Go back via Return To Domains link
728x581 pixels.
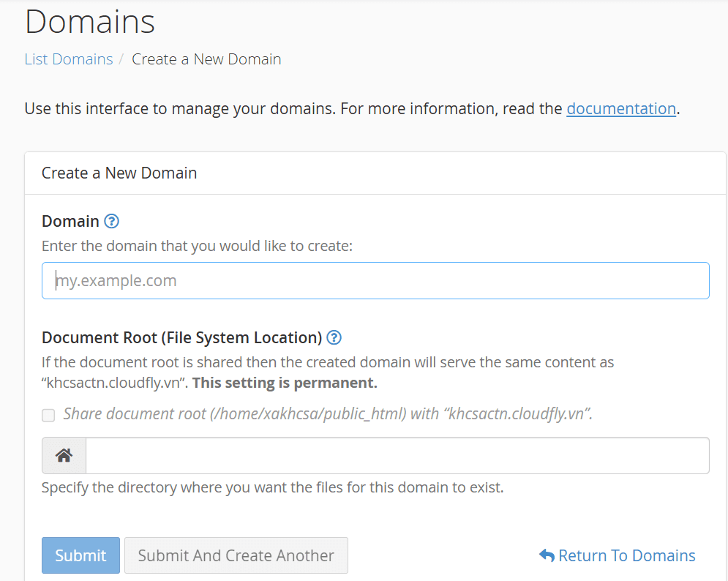(x=626, y=555)
